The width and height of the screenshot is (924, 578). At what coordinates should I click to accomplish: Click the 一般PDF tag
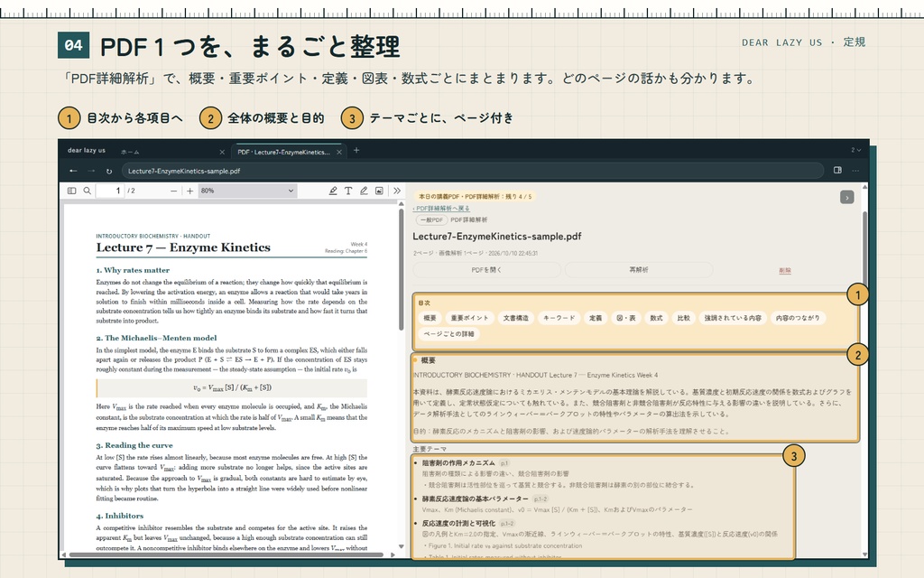pos(431,220)
